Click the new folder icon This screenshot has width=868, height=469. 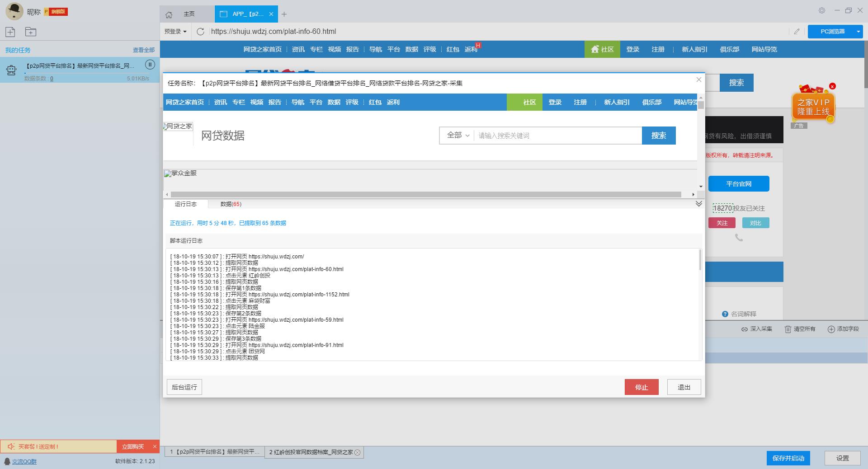pyautogui.click(x=31, y=32)
